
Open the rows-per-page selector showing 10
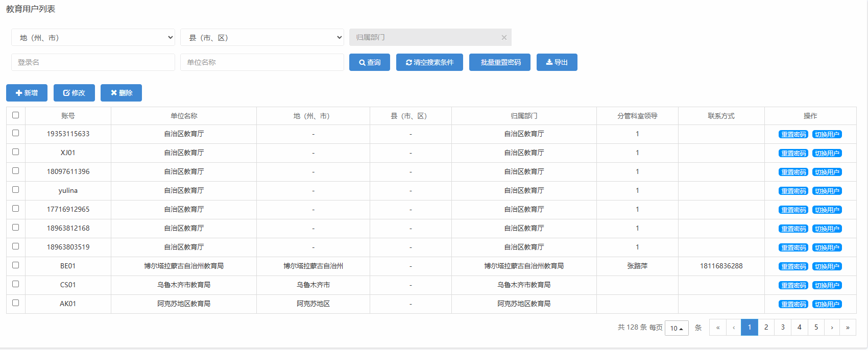pos(677,328)
